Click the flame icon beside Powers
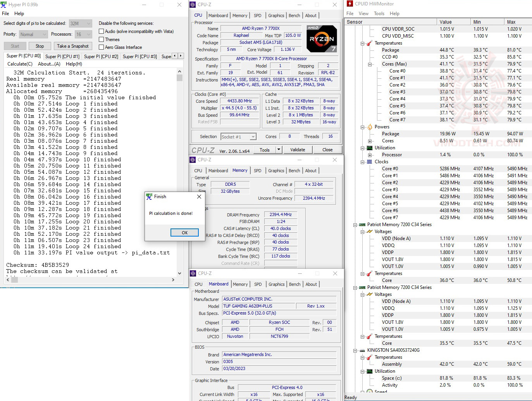532x401 pixels. tap(370, 127)
